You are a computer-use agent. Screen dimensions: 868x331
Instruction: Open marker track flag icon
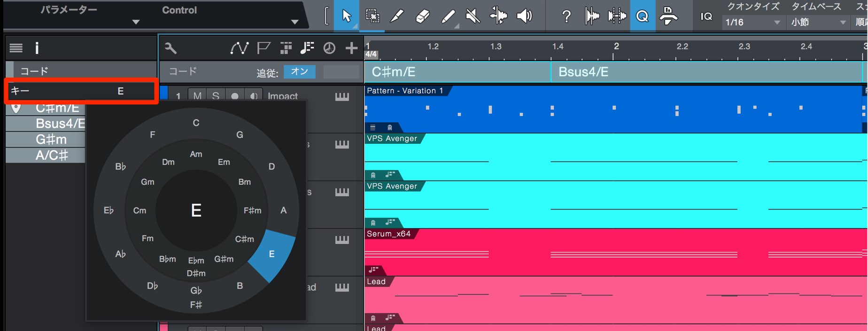pyautogui.click(x=263, y=48)
